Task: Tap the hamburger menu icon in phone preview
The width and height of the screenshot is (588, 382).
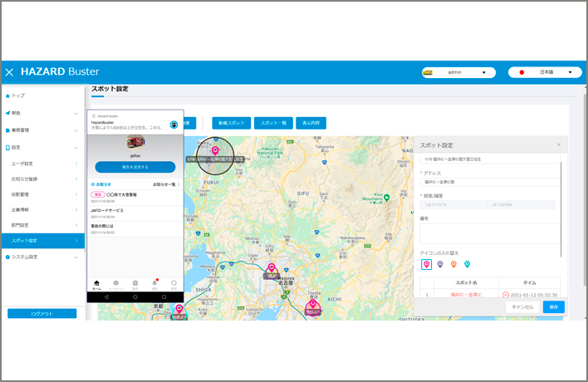Action: click(94, 116)
